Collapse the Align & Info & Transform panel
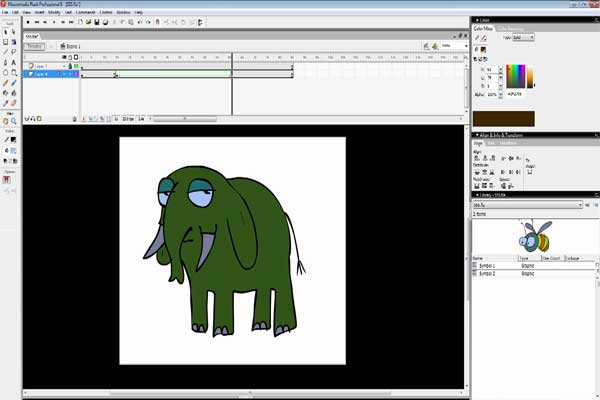 pyautogui.click(x=477, y=135)
